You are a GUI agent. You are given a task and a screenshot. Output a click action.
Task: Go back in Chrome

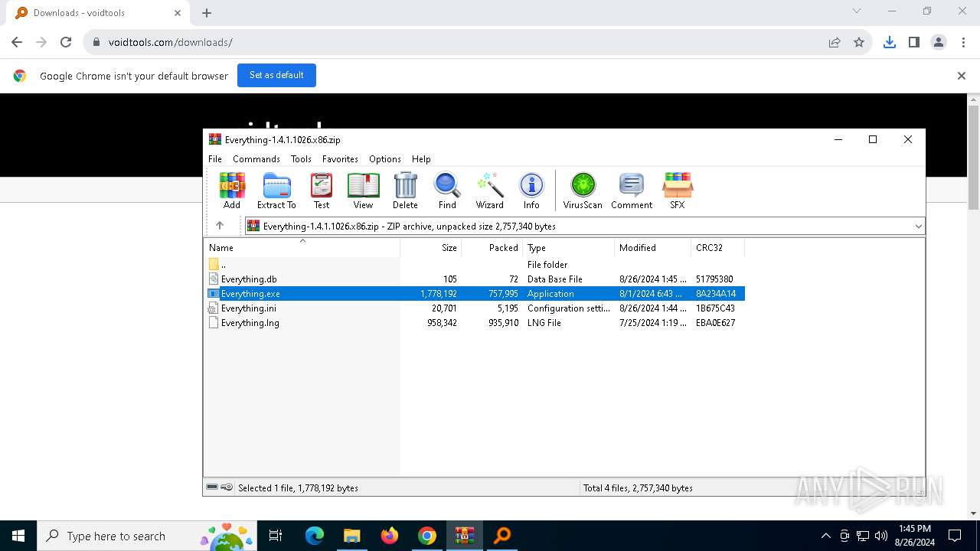coord(17,42)
